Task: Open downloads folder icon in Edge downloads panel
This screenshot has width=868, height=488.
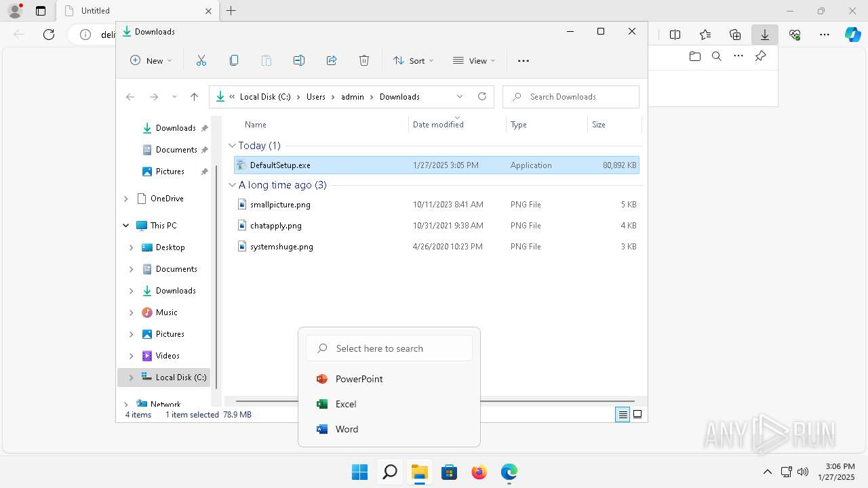Action: (694, 56)
